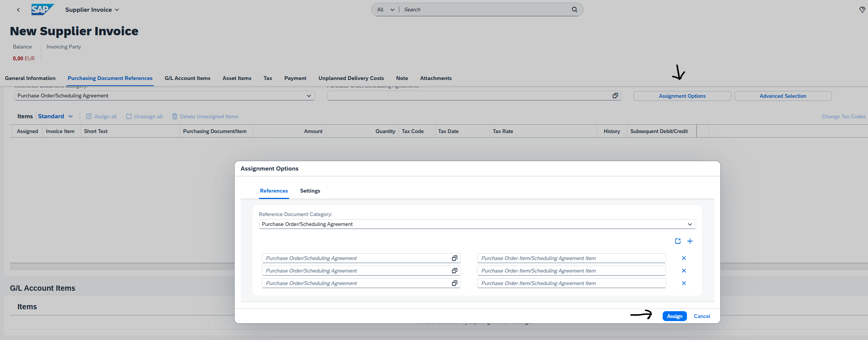Switch to the Payment tab
This screenshot has height=340, width=868.
pos(295,78)
